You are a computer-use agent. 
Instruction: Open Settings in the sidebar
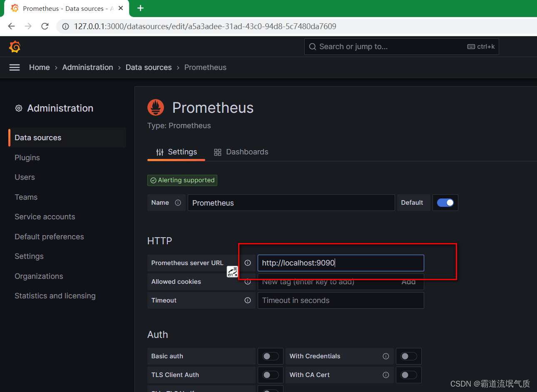coord(29,256)
